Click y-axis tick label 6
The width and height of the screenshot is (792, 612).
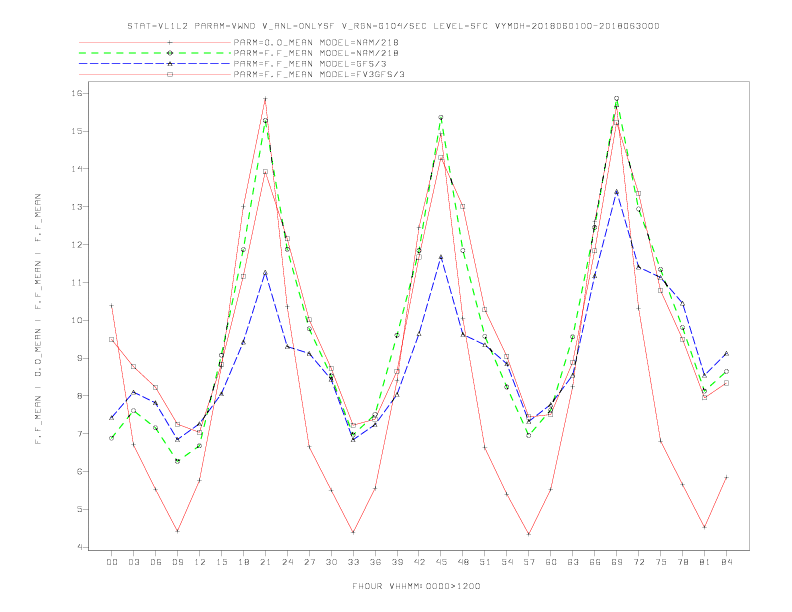pos(81,472)
